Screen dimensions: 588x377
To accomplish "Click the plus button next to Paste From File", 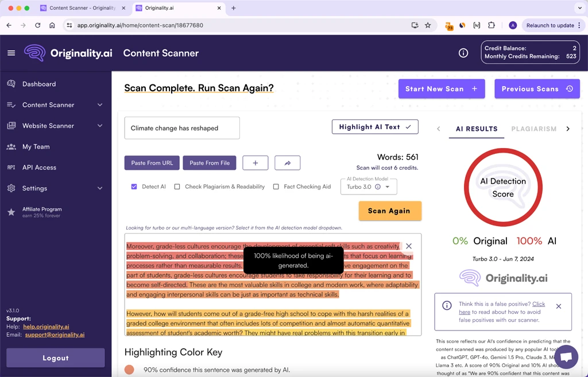I will click(x=256, y=163).
